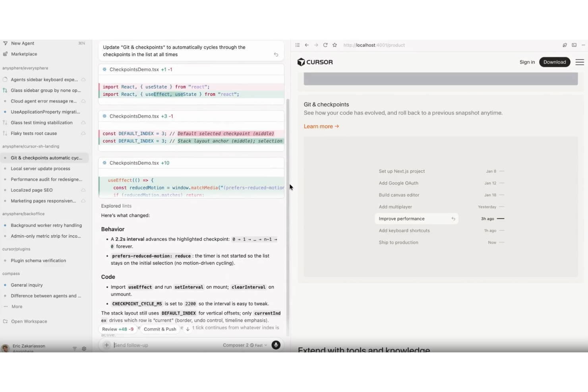Click the Commit & Push button
Viewport: 588px width, 392px height.
(x=160, y=329)
